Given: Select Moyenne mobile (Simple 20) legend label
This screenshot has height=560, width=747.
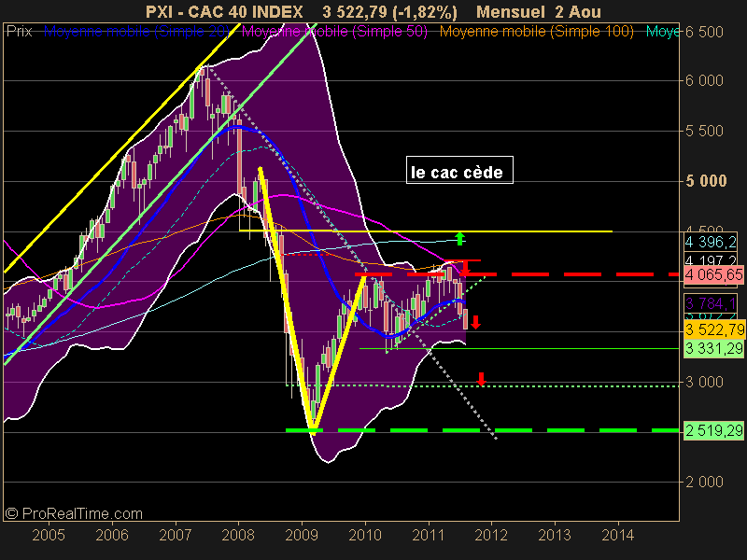Looking at the screenshot, I should [136, 32].
